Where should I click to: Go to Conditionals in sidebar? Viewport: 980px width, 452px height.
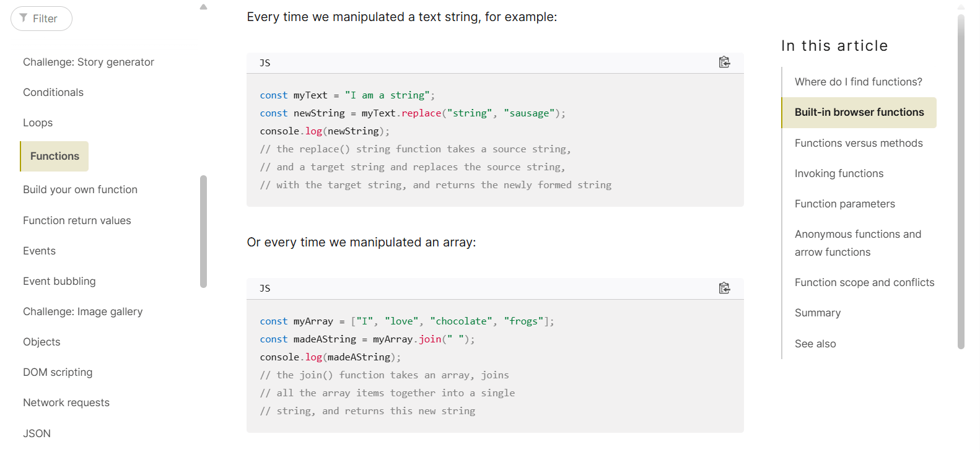point(53,92)
